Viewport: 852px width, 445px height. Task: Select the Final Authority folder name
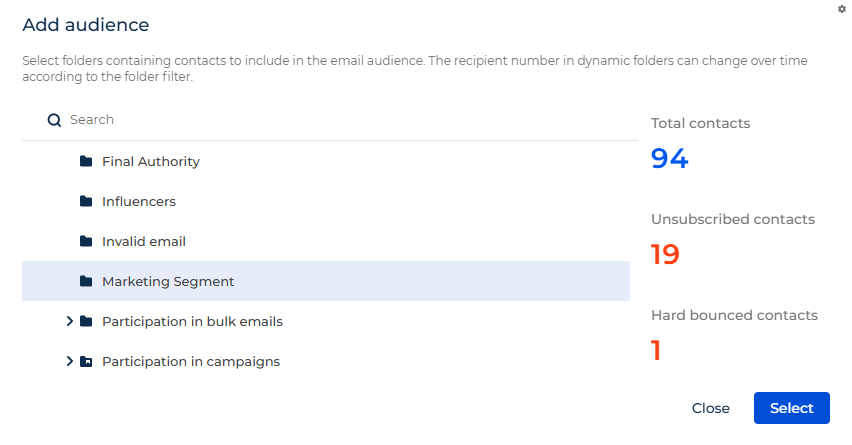151,161
